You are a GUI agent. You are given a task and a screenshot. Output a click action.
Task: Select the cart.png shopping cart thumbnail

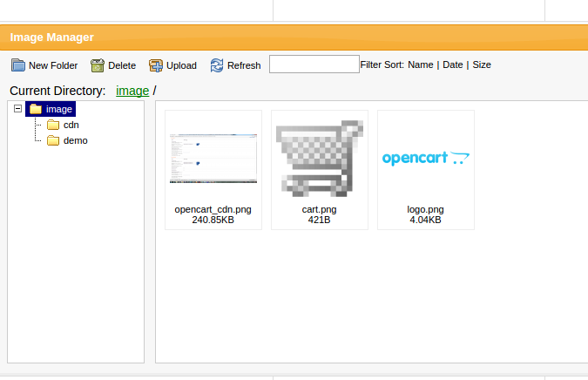[x=320, y=159]
